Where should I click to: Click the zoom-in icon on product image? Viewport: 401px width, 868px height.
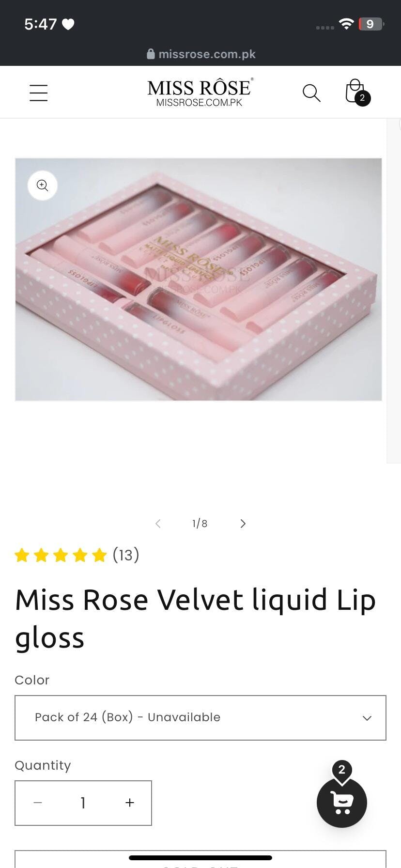43,186
